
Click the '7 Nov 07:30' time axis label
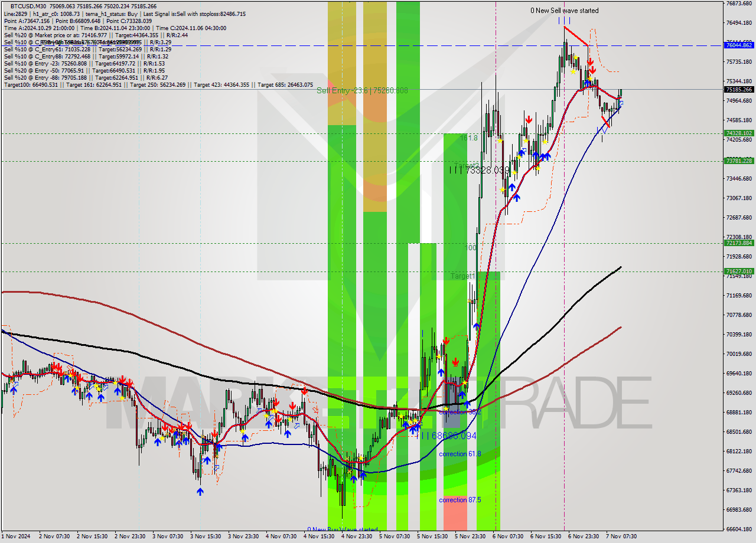click(621, 537)
